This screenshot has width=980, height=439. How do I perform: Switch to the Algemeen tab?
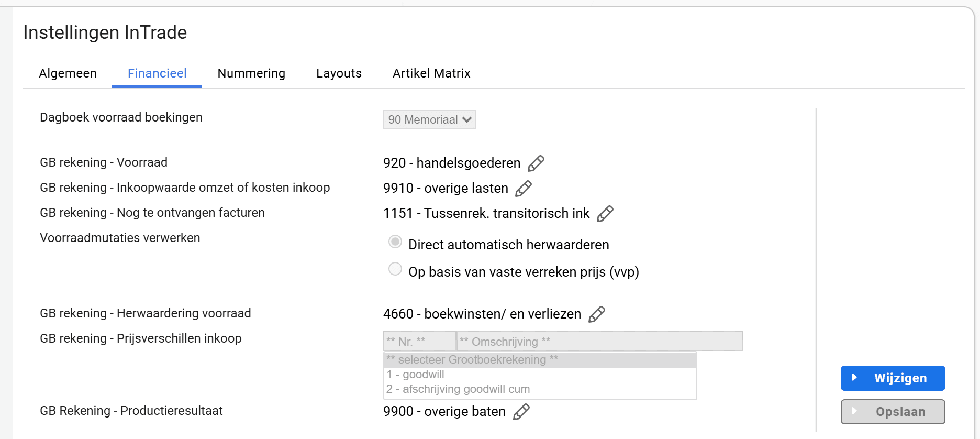click(68, 73)
